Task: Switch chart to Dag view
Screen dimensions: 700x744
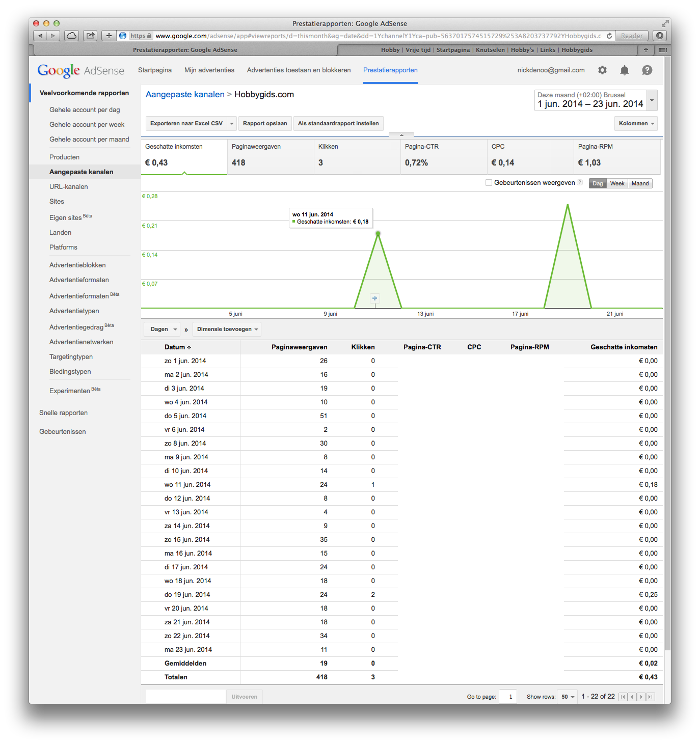Action: tap(598, 183)
